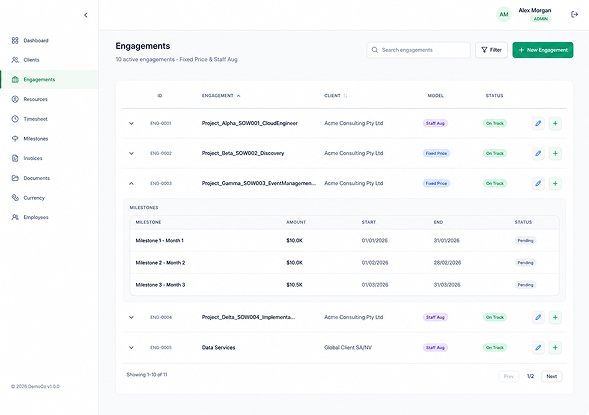
Task: Add item to ENG-0002 with plus
Action: point(555,153)
